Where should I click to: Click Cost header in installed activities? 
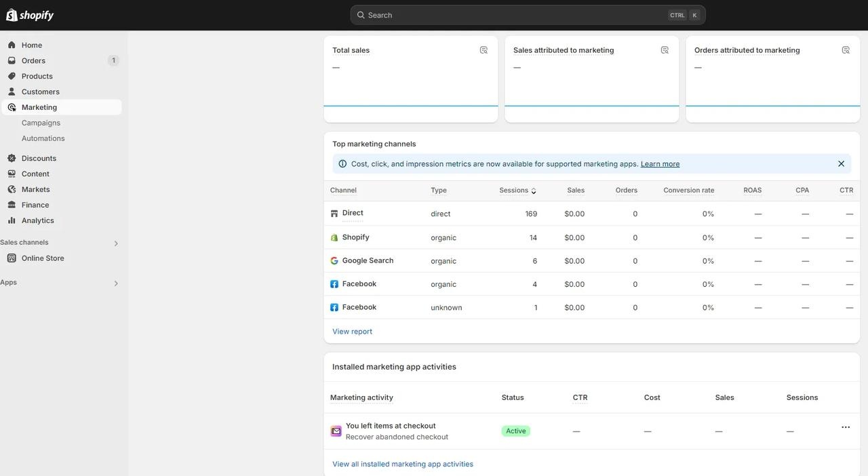(652, 398)
